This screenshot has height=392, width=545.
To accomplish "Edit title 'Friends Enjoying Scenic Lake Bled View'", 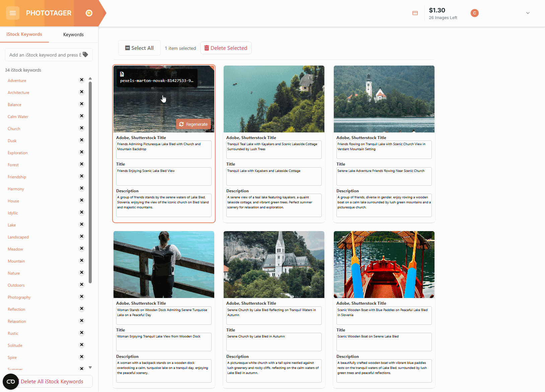I will point(164,176).
